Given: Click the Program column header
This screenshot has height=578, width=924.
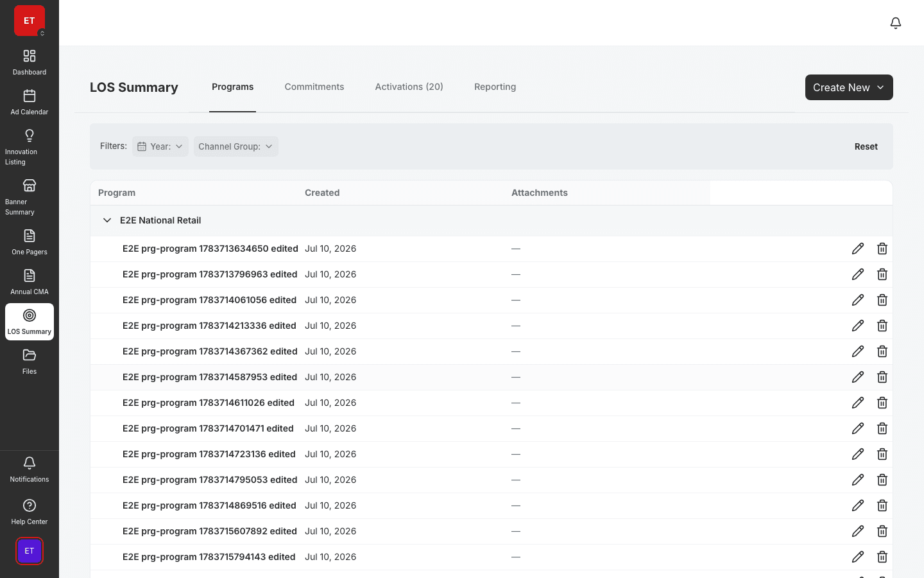Looking at the screenshot, I should pyautogui.click(x=117, y=193).
